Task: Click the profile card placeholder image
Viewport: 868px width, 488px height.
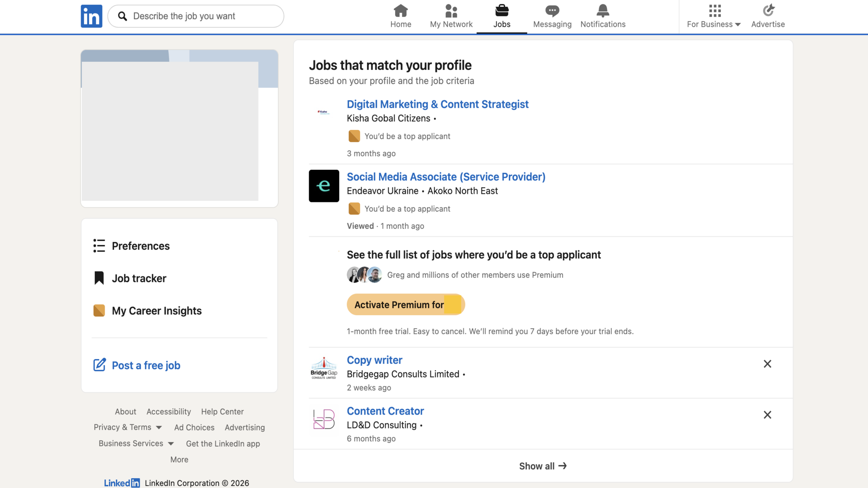Action: 170,131
